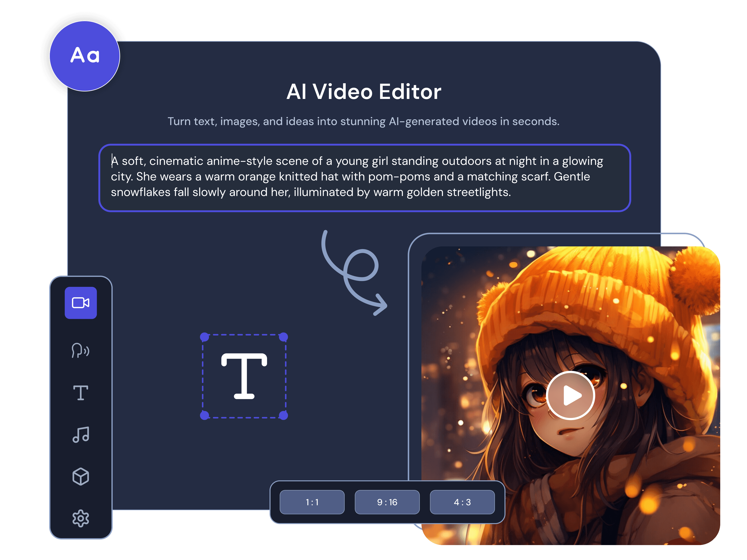The height and width of the screenshot is (560, 747).
Task: Open the 3D cube elements tool
Action: click(x=81, y=476)
